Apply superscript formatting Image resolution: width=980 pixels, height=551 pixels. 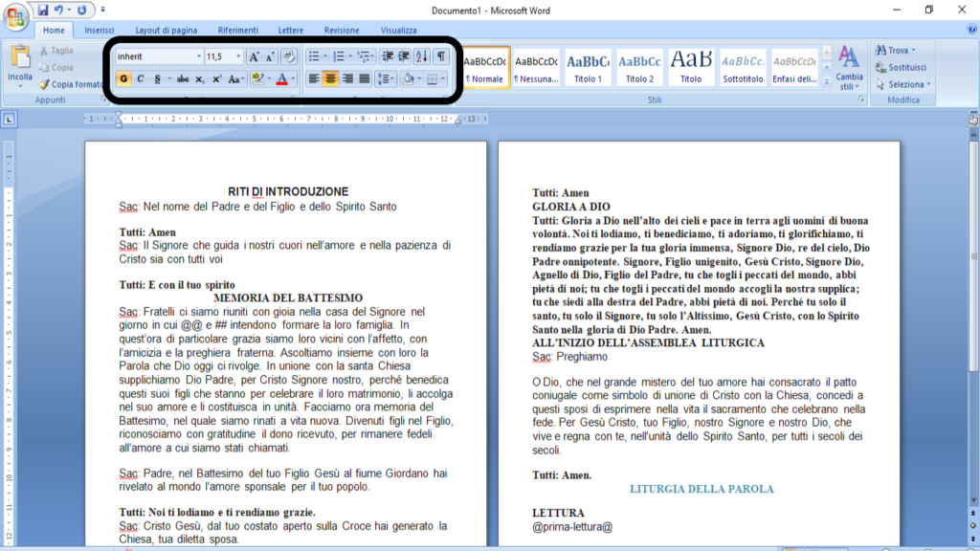(x=215, y=78)
